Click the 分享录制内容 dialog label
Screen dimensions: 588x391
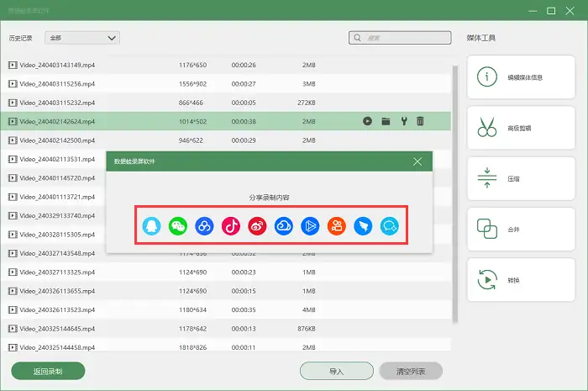coord(270,198)
